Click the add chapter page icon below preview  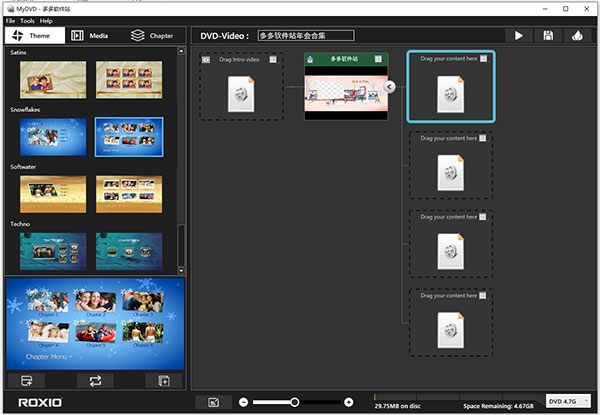point(164,381)
